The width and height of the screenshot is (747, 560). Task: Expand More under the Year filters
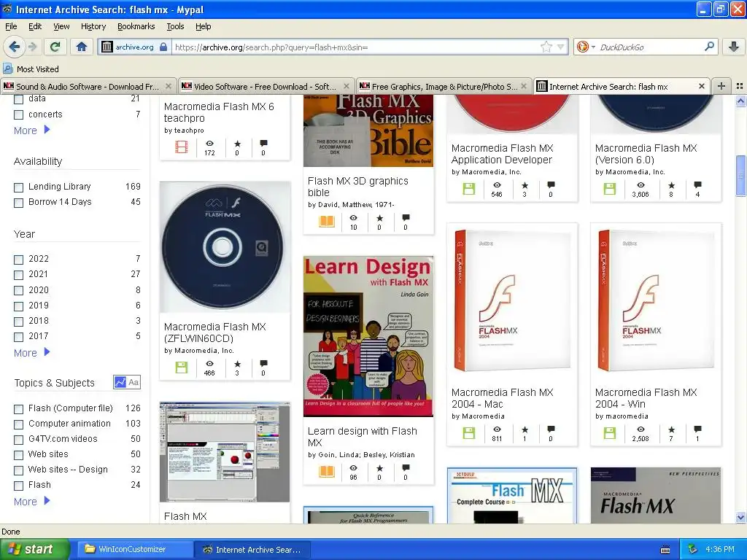tap(31, 352)
